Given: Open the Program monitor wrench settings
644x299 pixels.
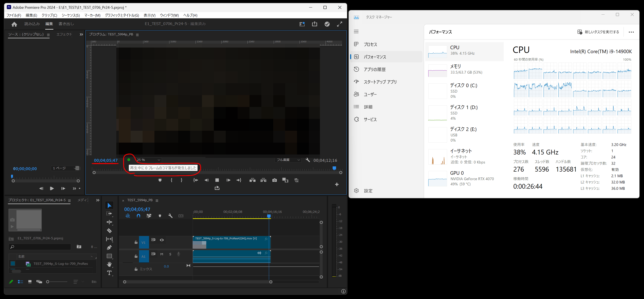Looking at the screenshot, I should [308, 160].
